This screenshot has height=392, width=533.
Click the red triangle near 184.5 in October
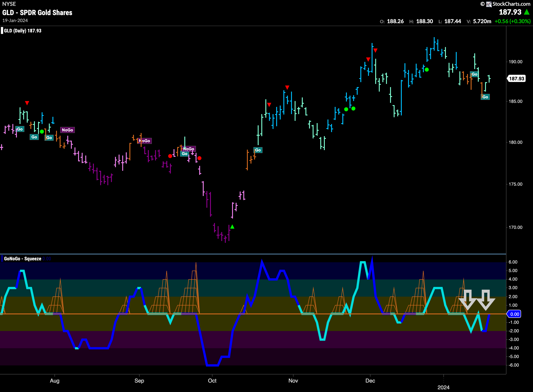coord(269,105)
